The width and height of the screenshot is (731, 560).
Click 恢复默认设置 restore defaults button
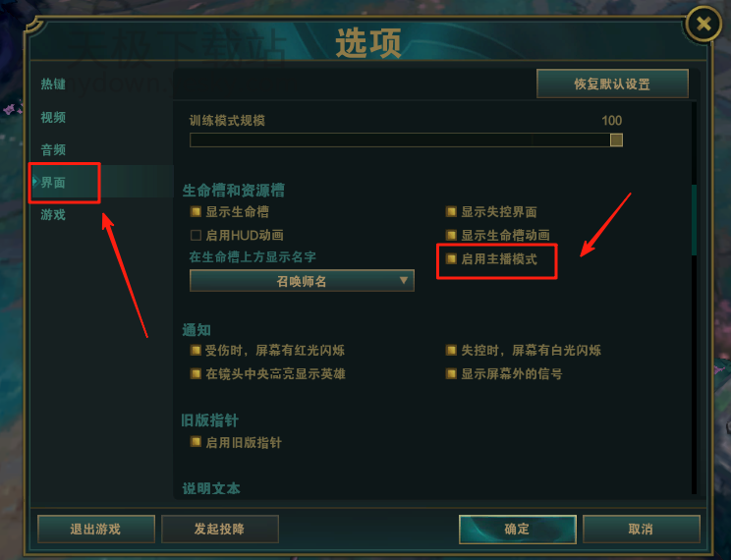[x=612, y=84]
